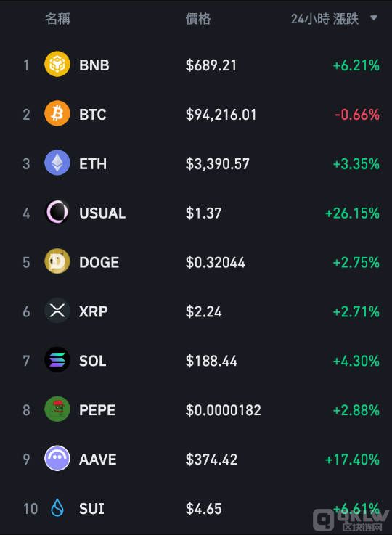Open the ETH ticker name
Screen dimensions: 392x535
93,164
